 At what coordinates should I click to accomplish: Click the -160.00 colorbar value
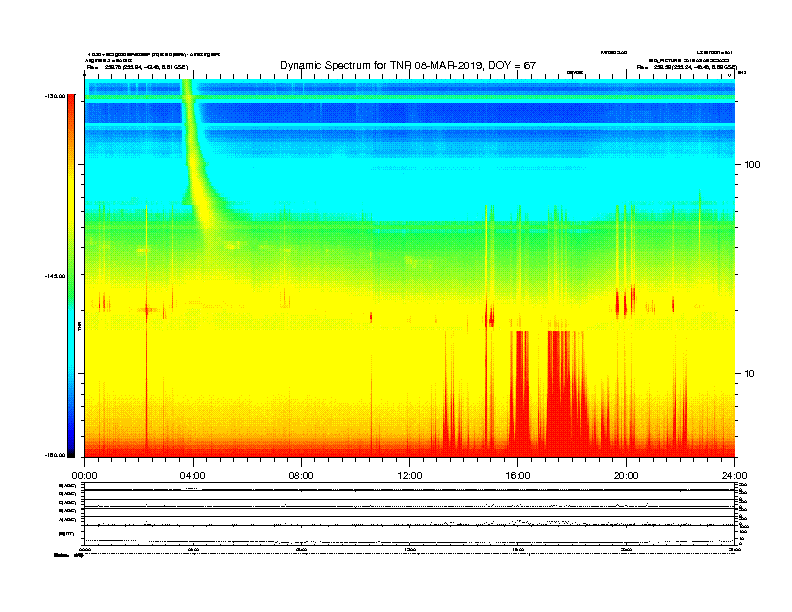(x=55, y=455)
